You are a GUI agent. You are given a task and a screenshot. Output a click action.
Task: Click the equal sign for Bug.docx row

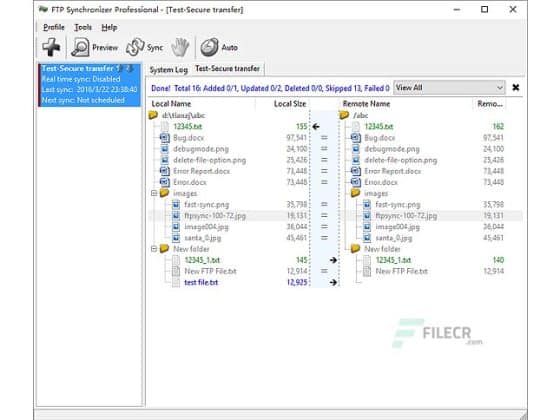point(324,138)
